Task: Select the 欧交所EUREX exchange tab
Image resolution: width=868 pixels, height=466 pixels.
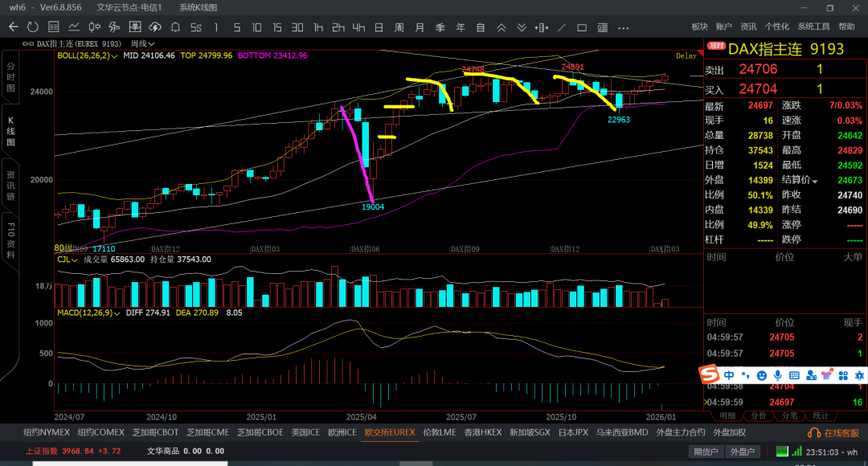Action: point(389,432)
